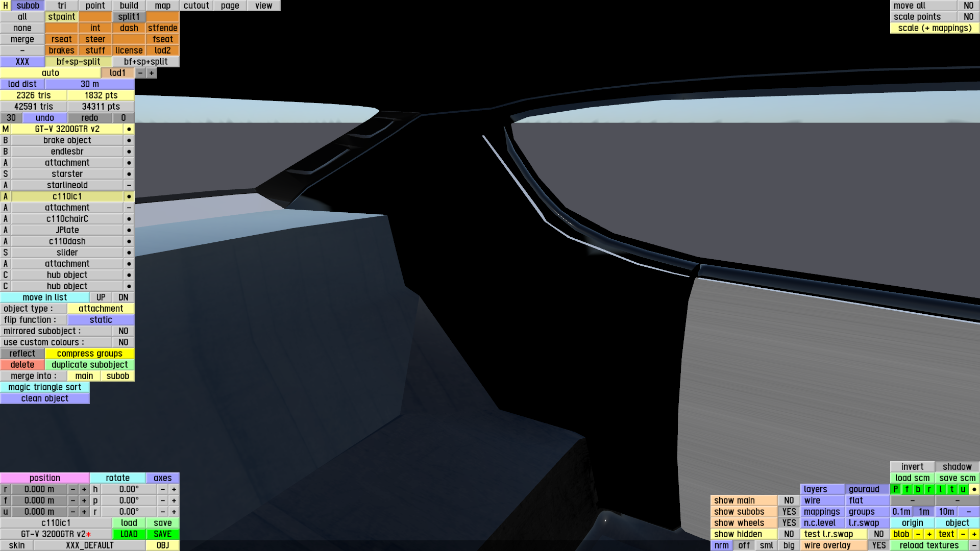Increase blob size with plus button
The width and height of the screenshot is (980, 551).
pyautogui.click(x=929, y=534)
